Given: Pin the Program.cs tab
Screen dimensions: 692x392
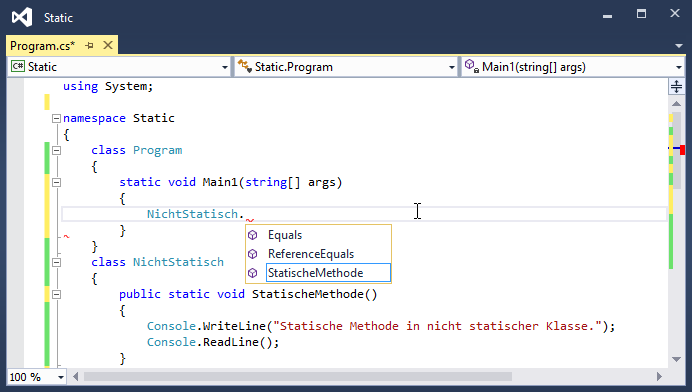Looking at the screenshot, I should click(90, 45).
